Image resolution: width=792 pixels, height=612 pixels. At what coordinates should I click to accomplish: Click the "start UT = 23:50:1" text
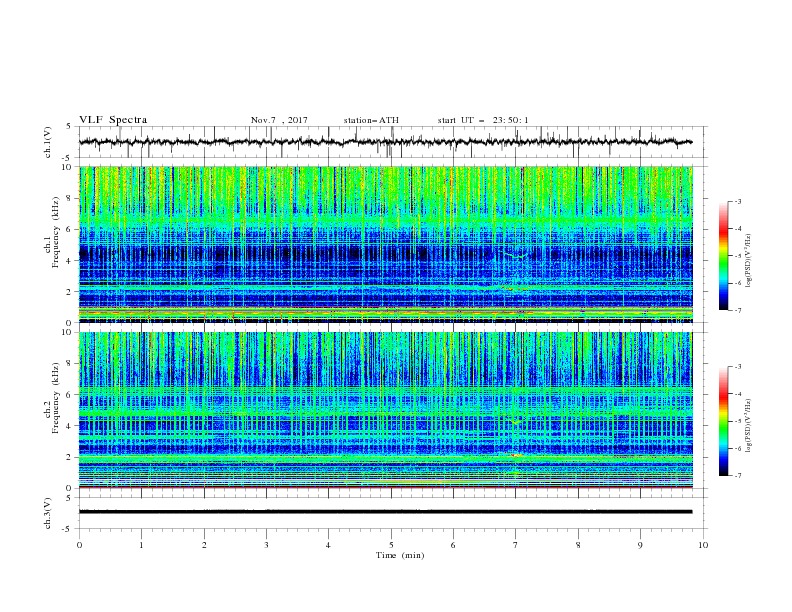[483, 120]
